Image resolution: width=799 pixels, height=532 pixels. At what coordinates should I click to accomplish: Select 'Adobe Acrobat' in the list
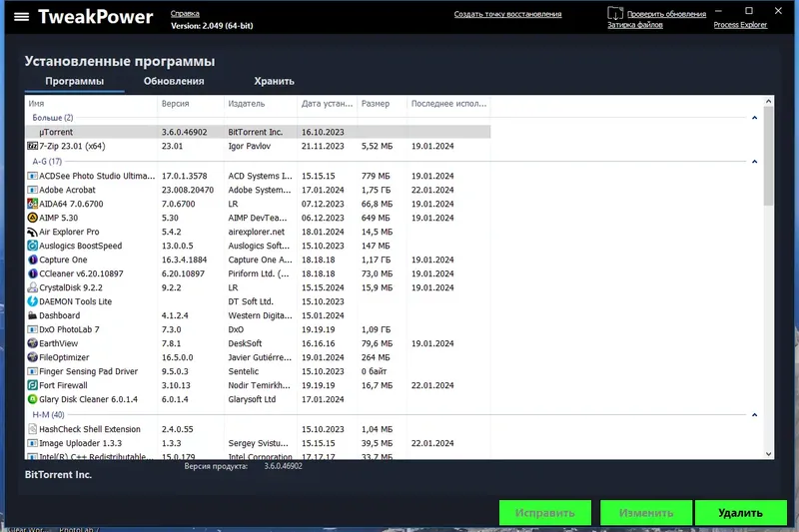click(67, 190)
